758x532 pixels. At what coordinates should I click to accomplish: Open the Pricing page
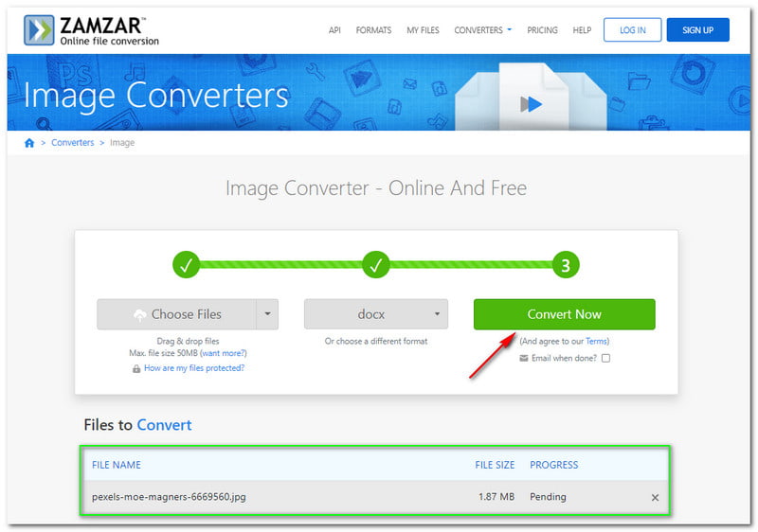542,30
